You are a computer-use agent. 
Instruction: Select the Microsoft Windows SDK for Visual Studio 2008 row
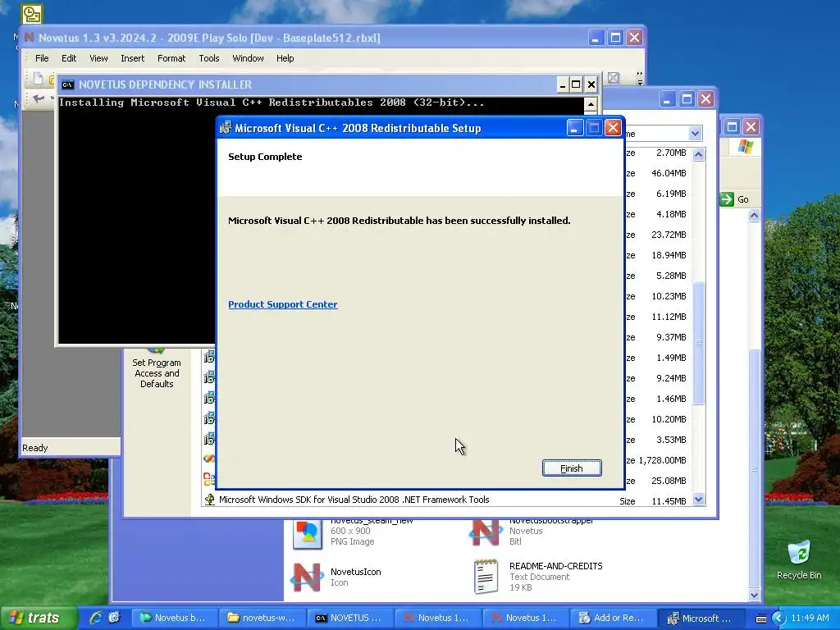453,500
